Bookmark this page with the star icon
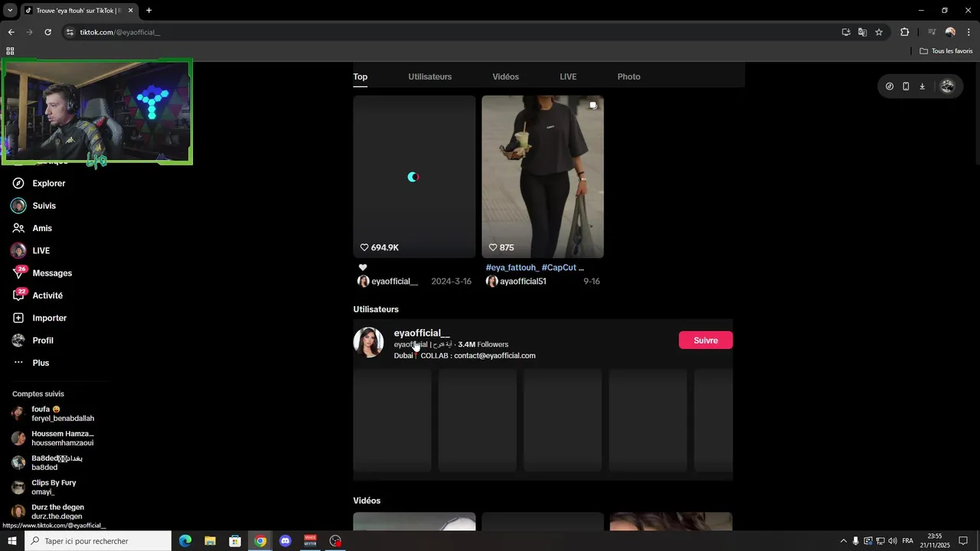This screenshot has width=980, height=551. tap(879, 32)
